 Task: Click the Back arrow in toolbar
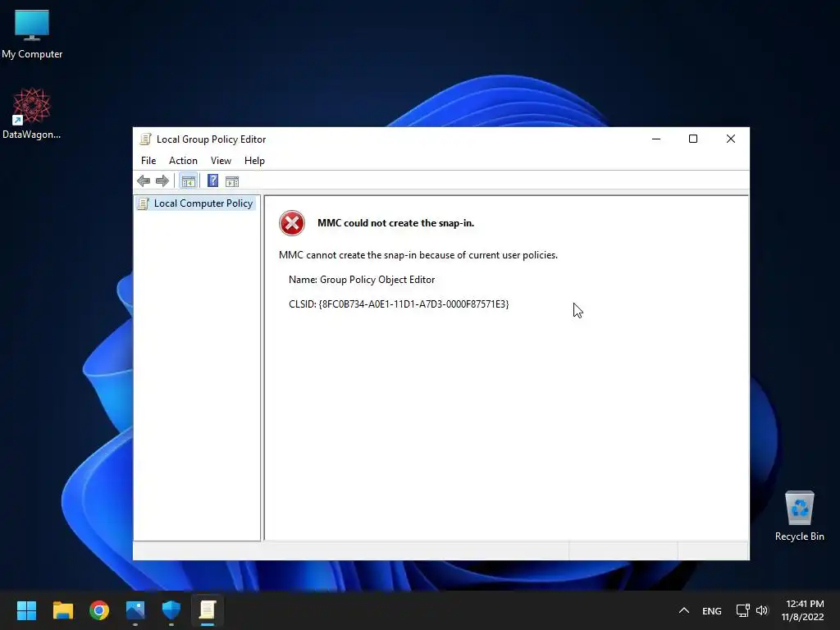pos(144,181)
